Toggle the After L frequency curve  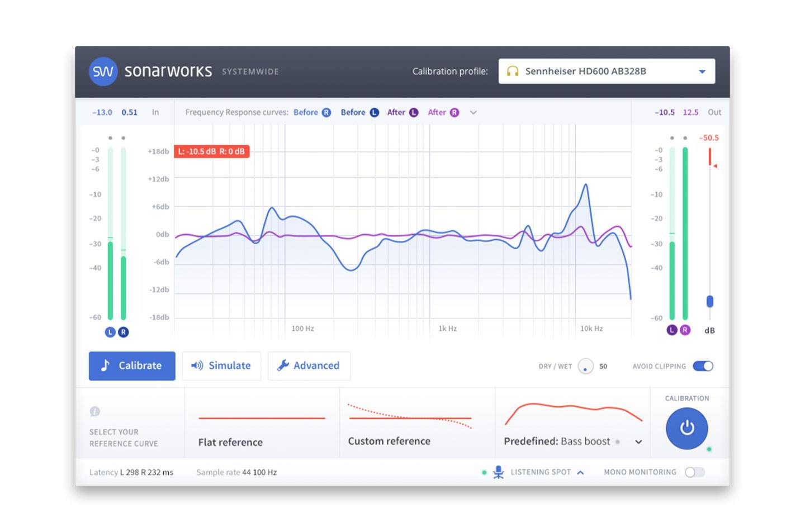pyautogui.click(x=402, y=112)
